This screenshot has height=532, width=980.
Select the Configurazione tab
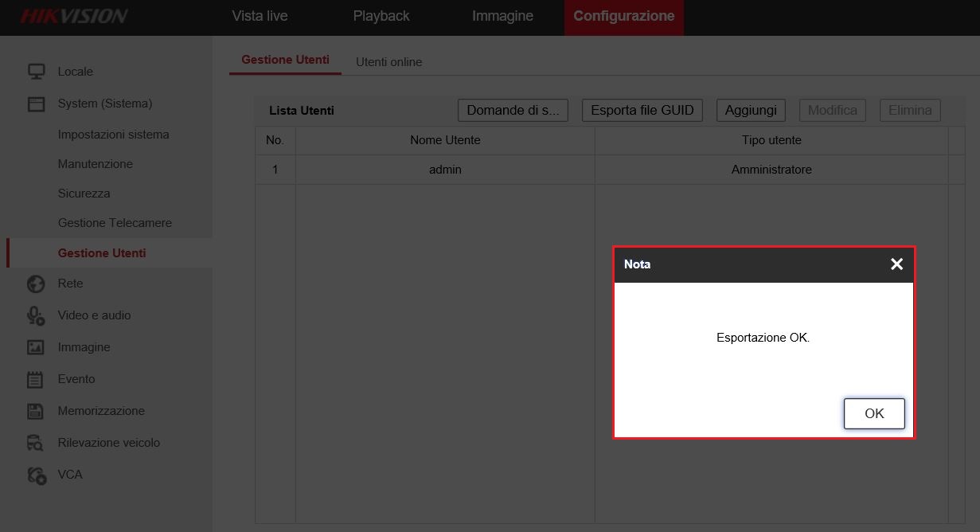(624, 18)
